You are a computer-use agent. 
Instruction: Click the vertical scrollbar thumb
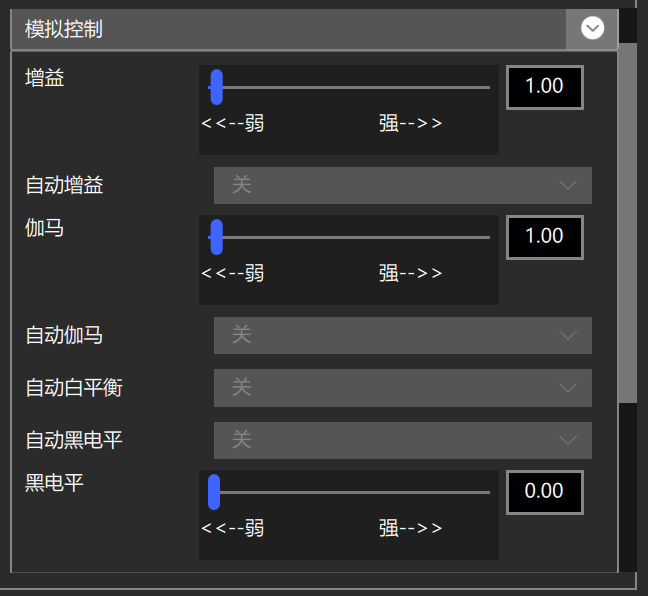[x=627, y=220]
